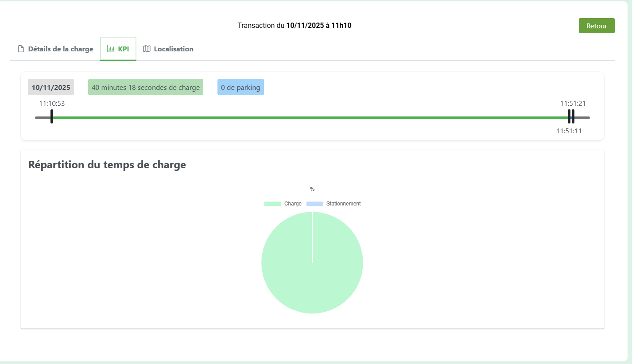This screenshot has height=364, width=632.
Task: Switch to the Localisation tab
Action: pos(173,49)
